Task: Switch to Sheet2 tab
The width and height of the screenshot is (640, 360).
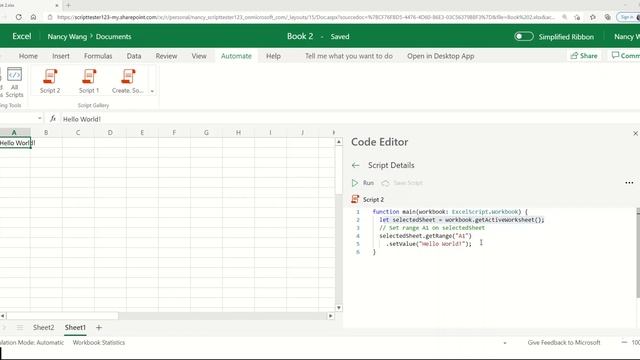Action: (43, 327)
